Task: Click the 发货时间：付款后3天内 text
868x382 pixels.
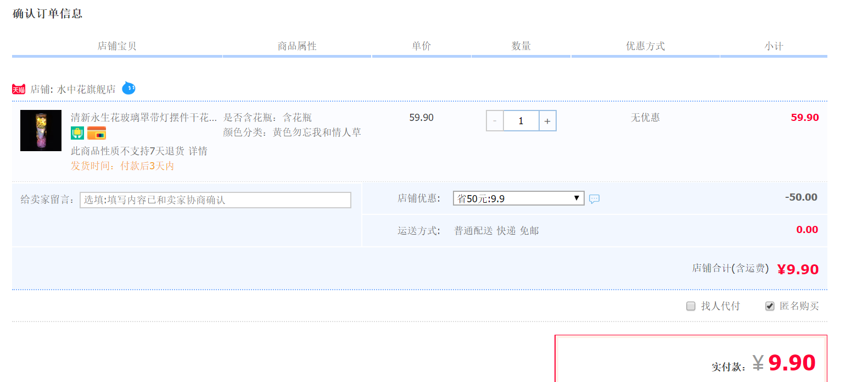Action: (122, 166)
